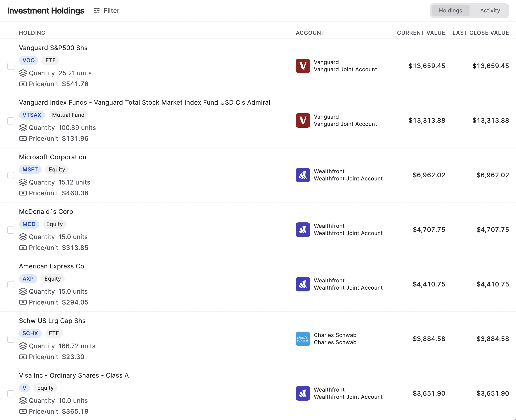Viewport: 516px width, 420px height.
Task: Open the Vanguard Total Stock Market Index Fund title
Action: pyautogui.click(x=144, y=103)
